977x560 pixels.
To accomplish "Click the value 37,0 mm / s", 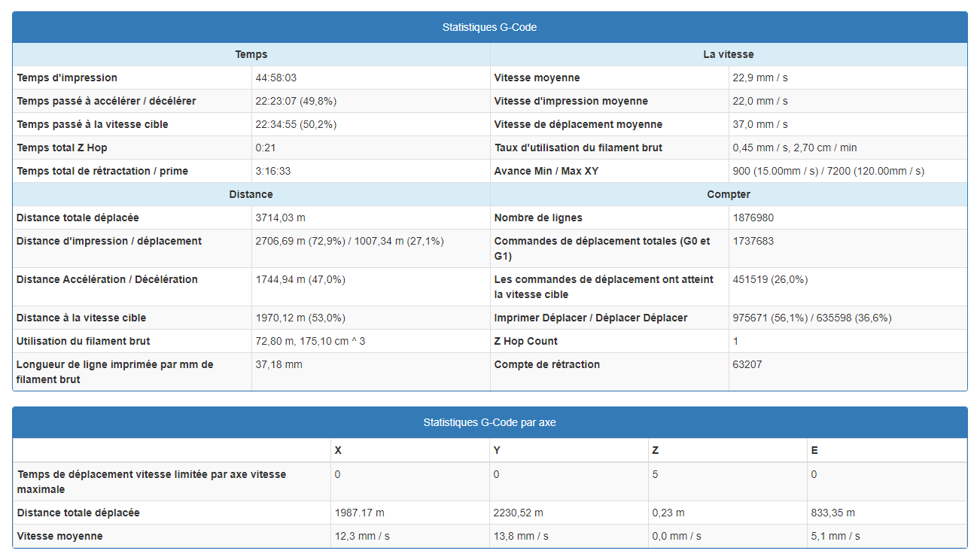I will (x=760, y=124).
